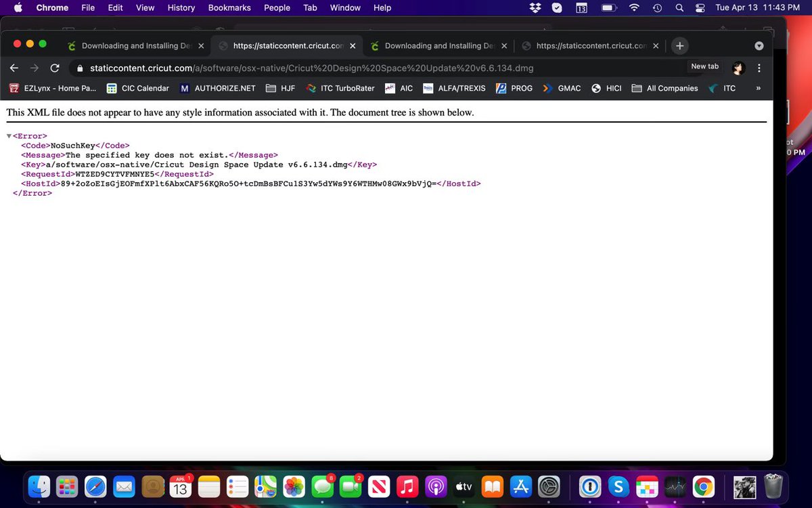The height and width of the screenshot is (508, 812).
Task: Open Contacts from the Dock
Action: point(153,486)
